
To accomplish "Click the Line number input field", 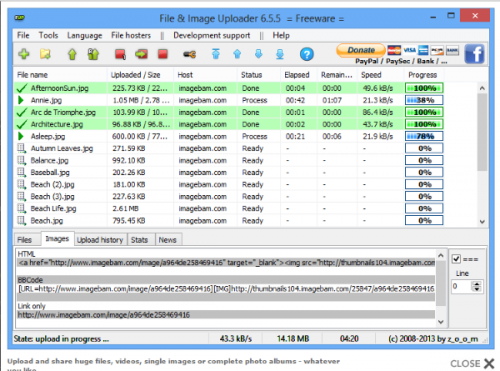I will coord(462,286).
